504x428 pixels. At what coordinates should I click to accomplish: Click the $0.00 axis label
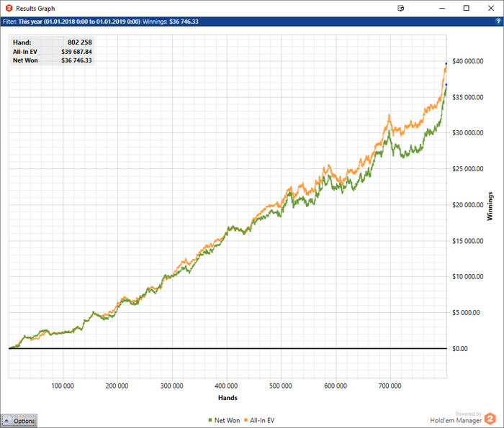coord(460,348)
